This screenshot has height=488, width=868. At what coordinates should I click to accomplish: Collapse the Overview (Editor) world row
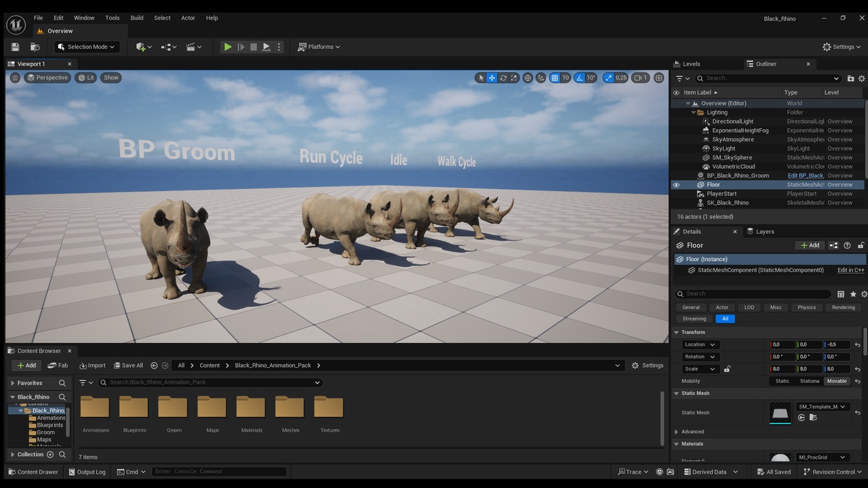click(x=688, y=104)
